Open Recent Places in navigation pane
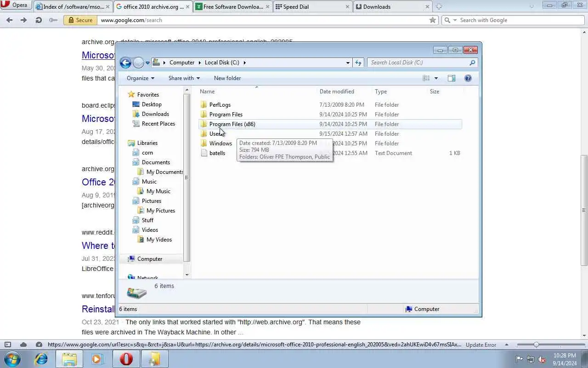This screenshot has height=368, width=588. [158, 124]
